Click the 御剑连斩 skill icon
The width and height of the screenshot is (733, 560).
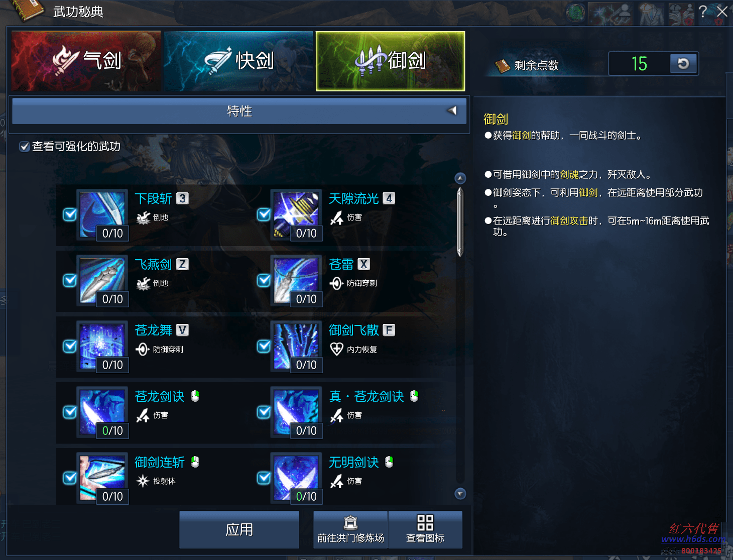(x=102, y=478)
